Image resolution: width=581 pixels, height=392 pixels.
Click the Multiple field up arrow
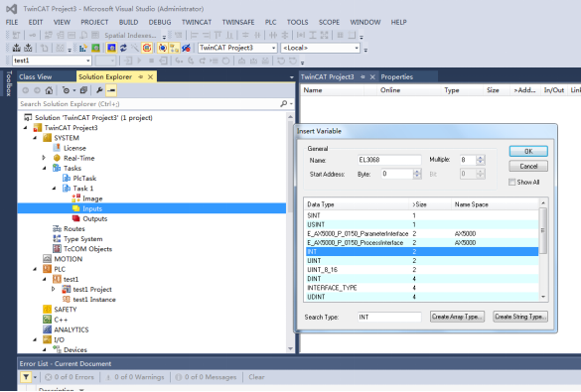[481, 158]
